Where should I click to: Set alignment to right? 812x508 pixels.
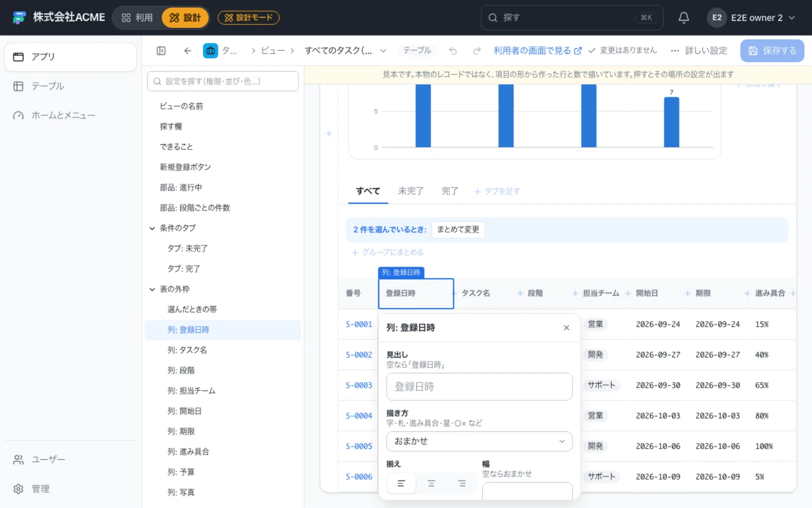click(x=462, y=484)
